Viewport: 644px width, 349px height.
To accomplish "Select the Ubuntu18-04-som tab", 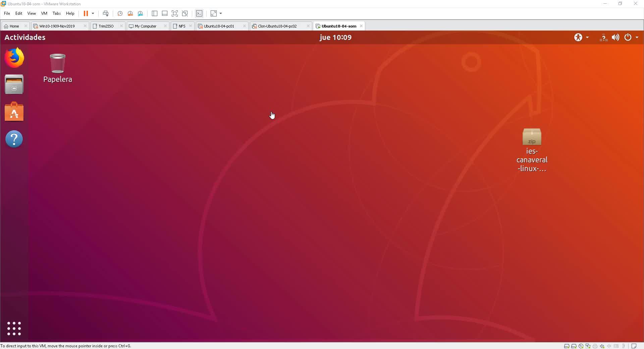I will 339,26.
